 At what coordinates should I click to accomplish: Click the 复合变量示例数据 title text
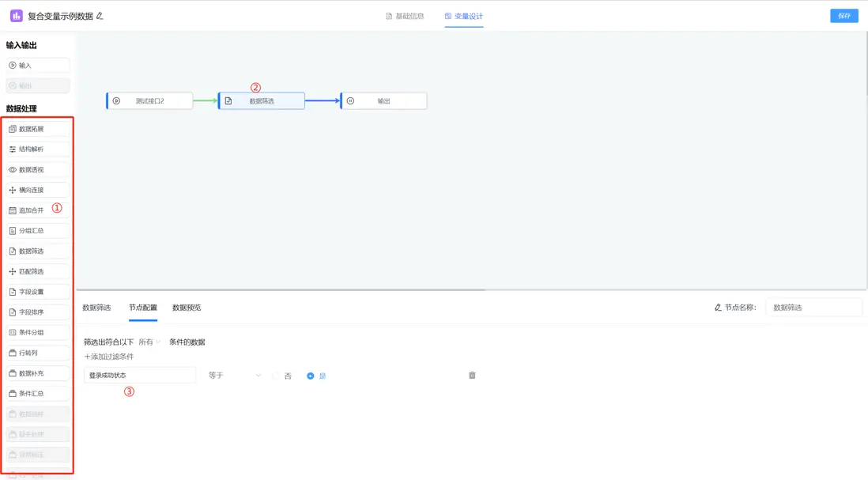coord(60,16)
